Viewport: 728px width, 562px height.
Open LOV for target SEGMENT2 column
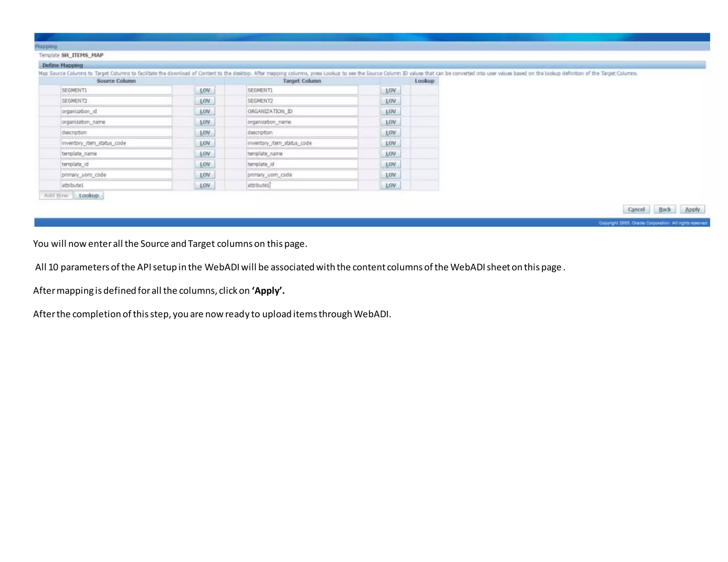[390, 101]
